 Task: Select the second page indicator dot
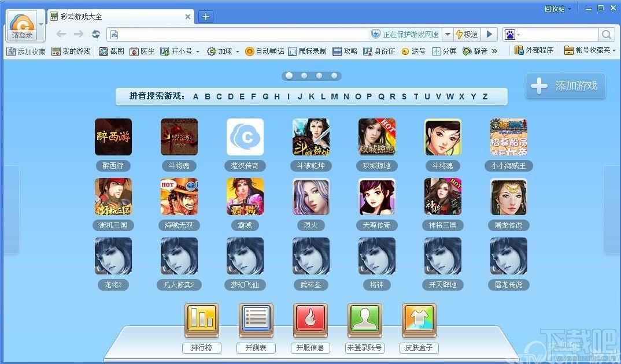[x=304, y=76]
